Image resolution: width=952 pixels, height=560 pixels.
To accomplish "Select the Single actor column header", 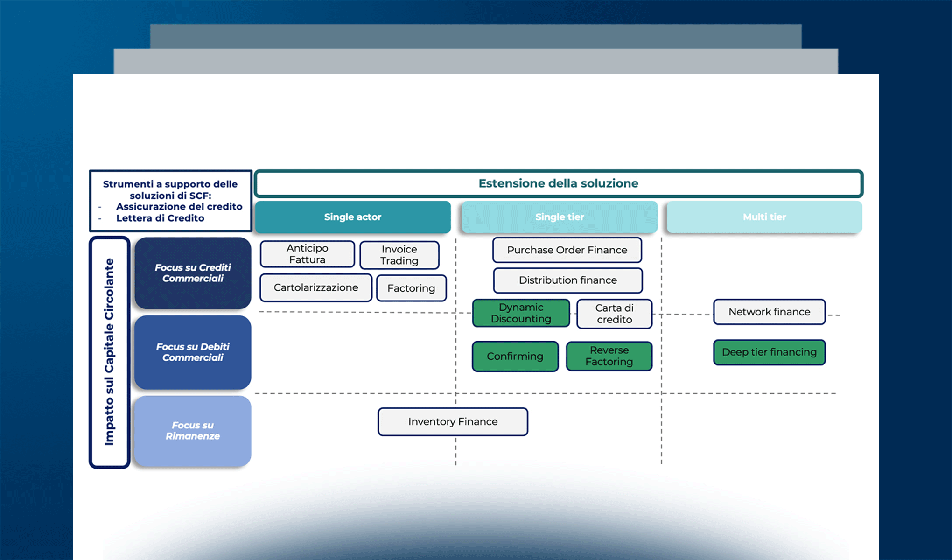I will [353, 217].
